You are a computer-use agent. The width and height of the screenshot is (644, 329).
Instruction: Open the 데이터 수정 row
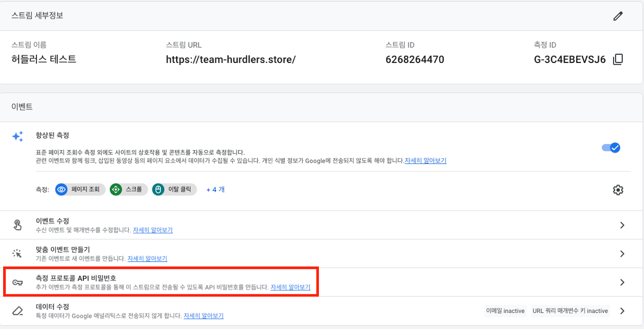321,311
